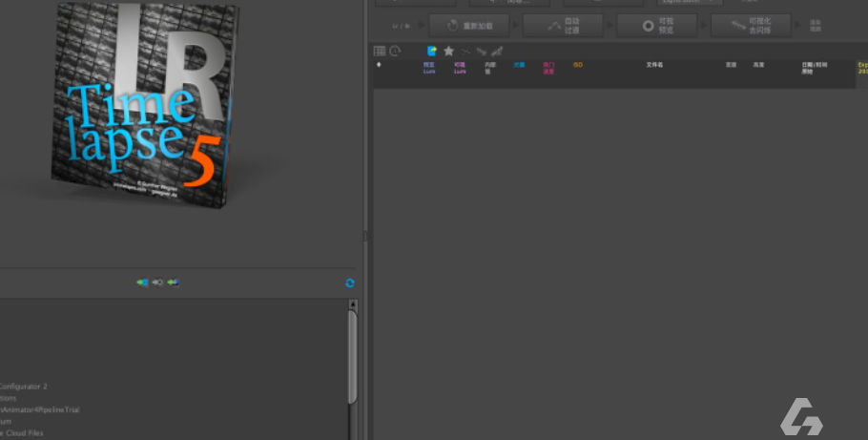
Task: Click the 高度 height column header
Action: point(758,65)
